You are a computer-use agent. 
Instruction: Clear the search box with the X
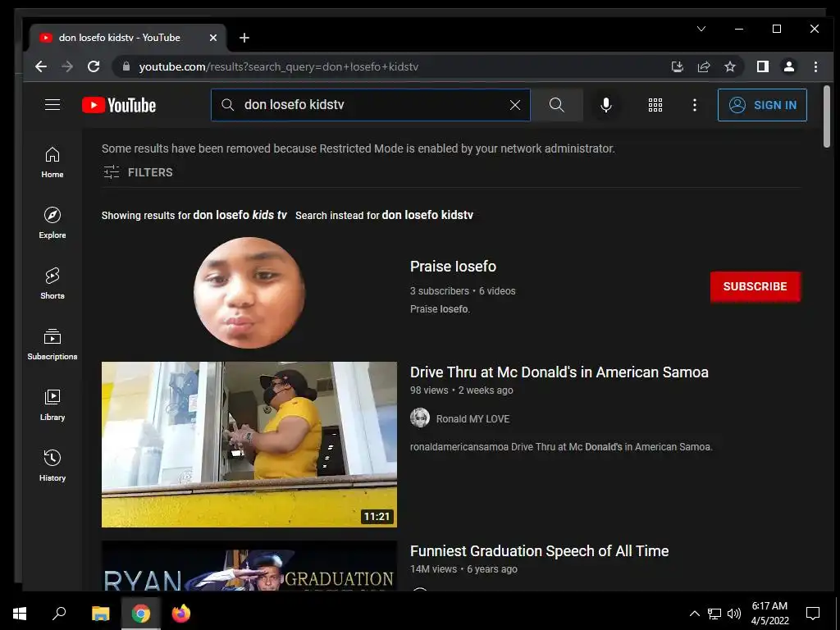(515, 105)
